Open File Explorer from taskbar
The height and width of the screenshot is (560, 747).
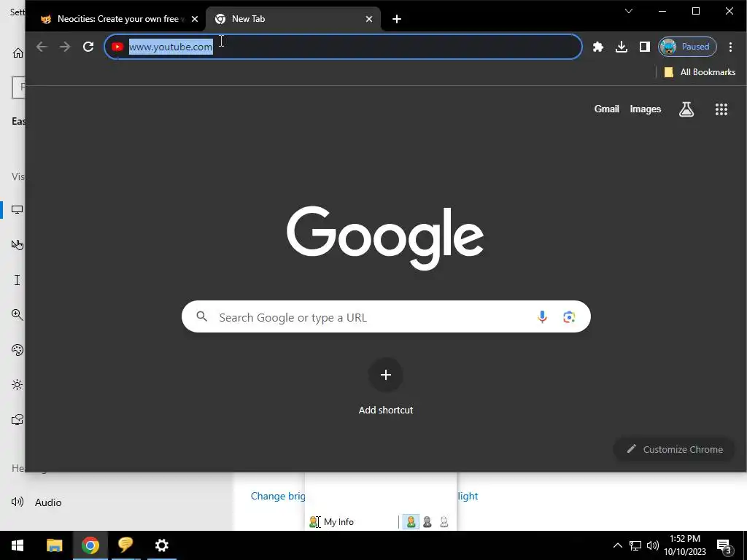(x=54, y=545)
